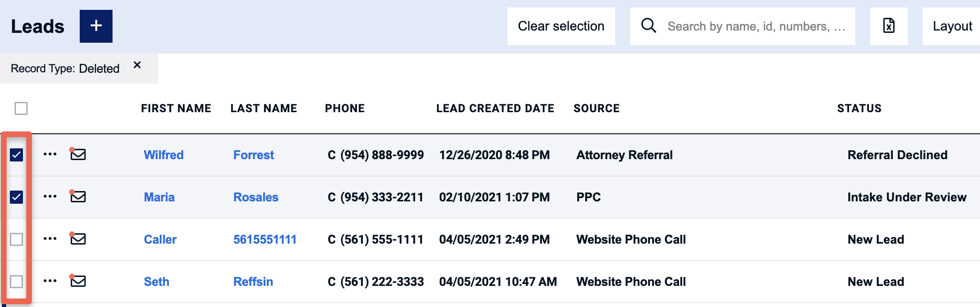Screen dimensions: 980x307
Task: Open the email icon for Wilfred Forrest
Action: point(78,154)
